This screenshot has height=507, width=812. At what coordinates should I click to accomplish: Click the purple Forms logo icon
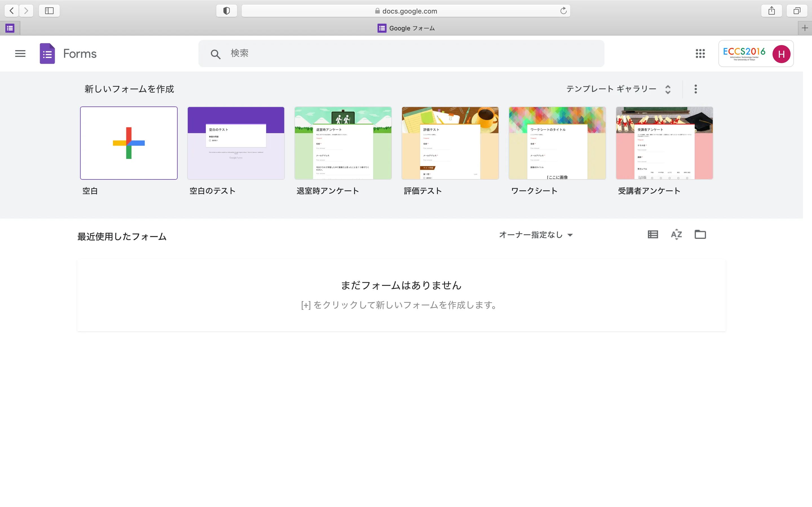[47, 54]
